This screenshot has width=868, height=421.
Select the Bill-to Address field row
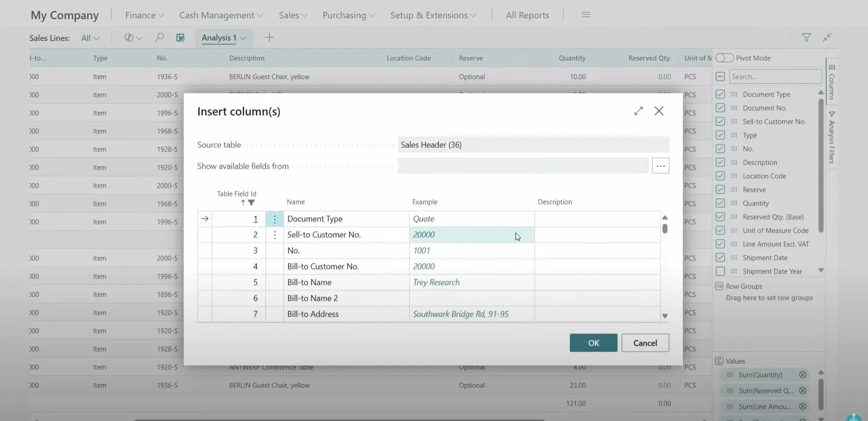(429, 314)
